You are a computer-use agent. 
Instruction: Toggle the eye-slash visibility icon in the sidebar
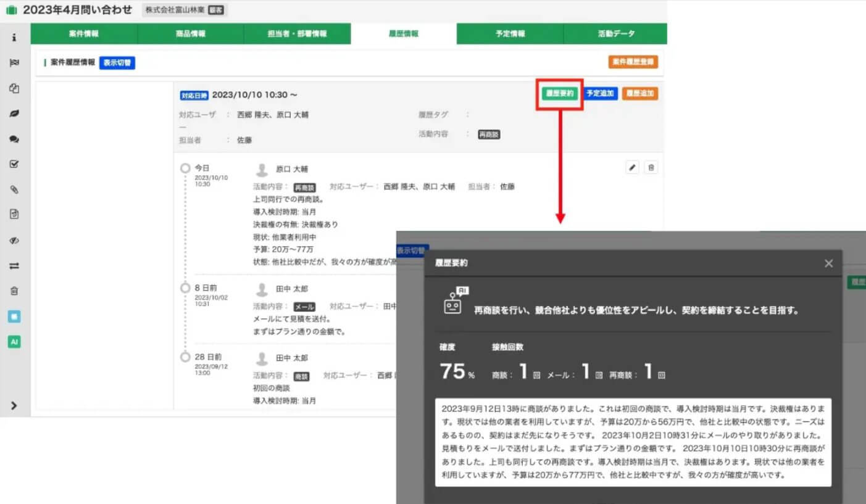click(14, 240)
